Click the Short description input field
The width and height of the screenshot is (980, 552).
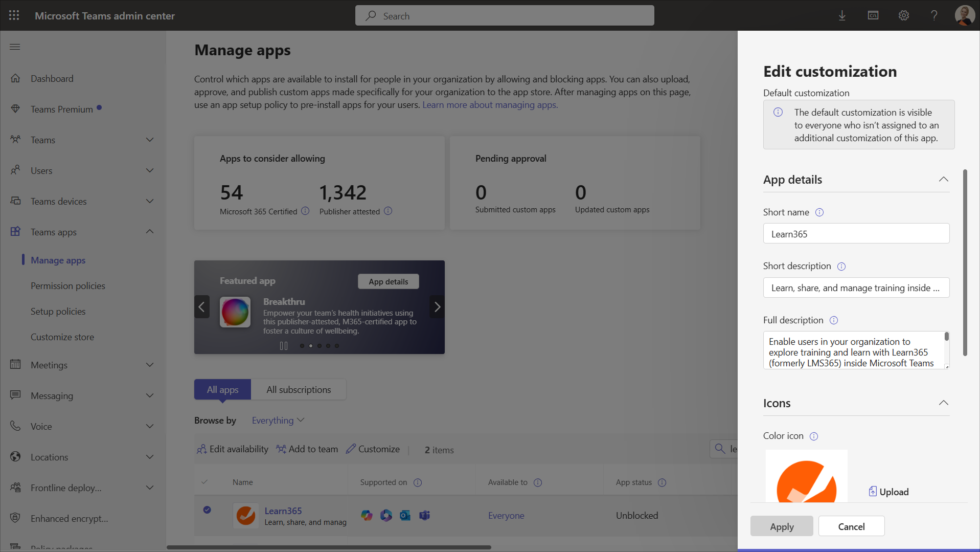pos(856,288)
